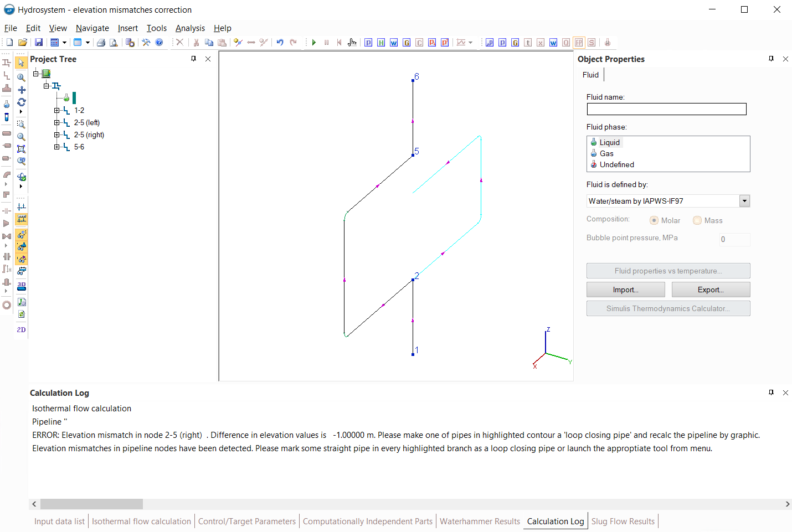
Task: Expand the 2-5 (left) branch
Action: click(56, 122)
